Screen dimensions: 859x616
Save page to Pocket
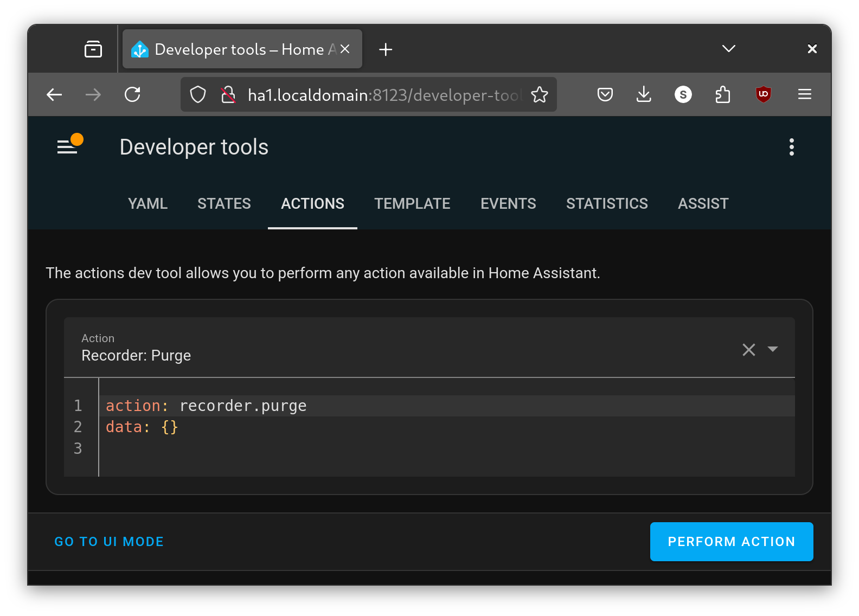[x=605, y=95]
